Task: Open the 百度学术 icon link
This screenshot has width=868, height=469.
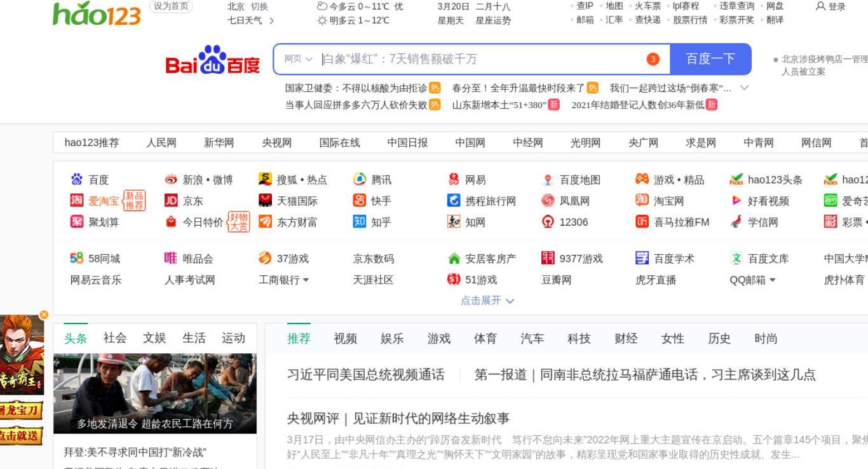Action: pyautogui.click(x=642, y=258)
